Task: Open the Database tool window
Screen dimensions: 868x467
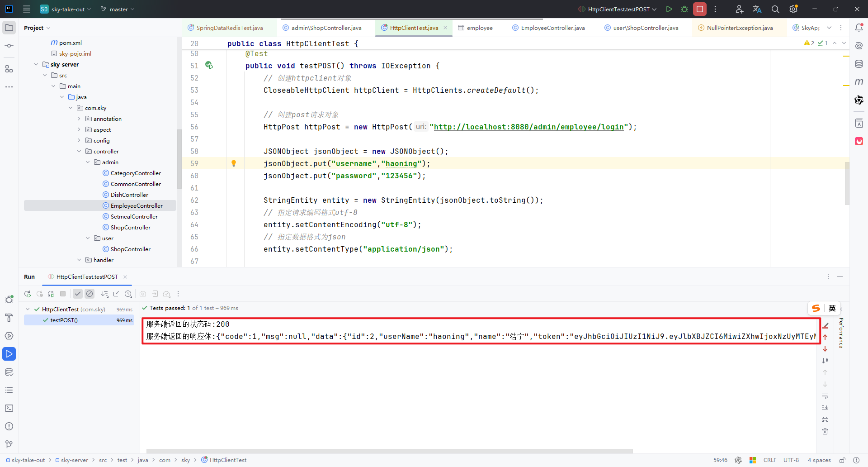Action: 859,63
